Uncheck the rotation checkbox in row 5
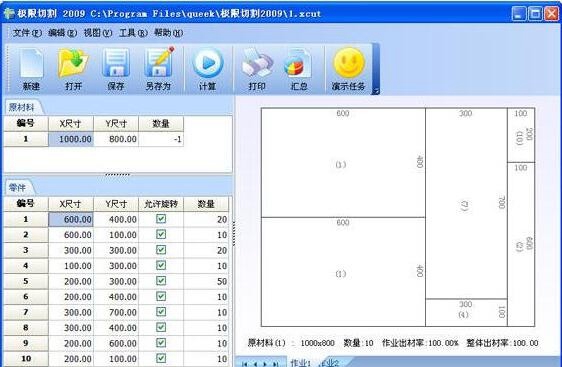The image size is (562, 367). pyautogui.click(x=161, y=281)
